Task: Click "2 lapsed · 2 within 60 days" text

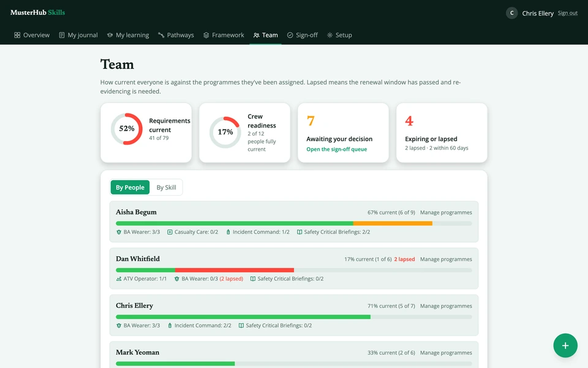Action: (x=437, y=148)
